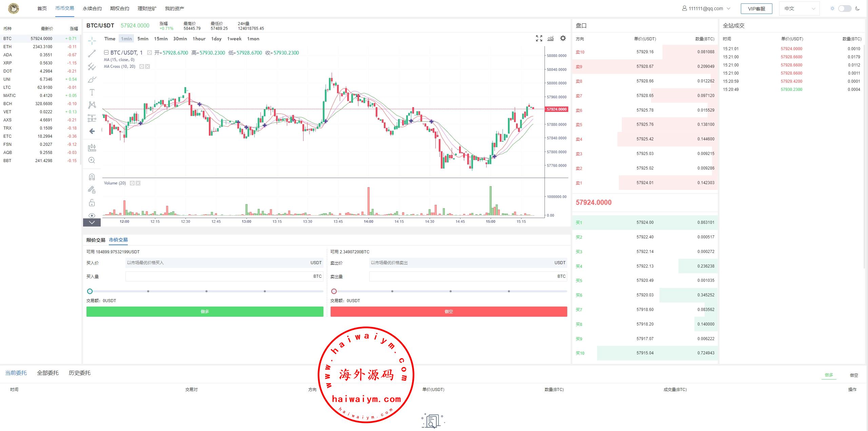Click the zoom in magnifier tool

point(92,160)
